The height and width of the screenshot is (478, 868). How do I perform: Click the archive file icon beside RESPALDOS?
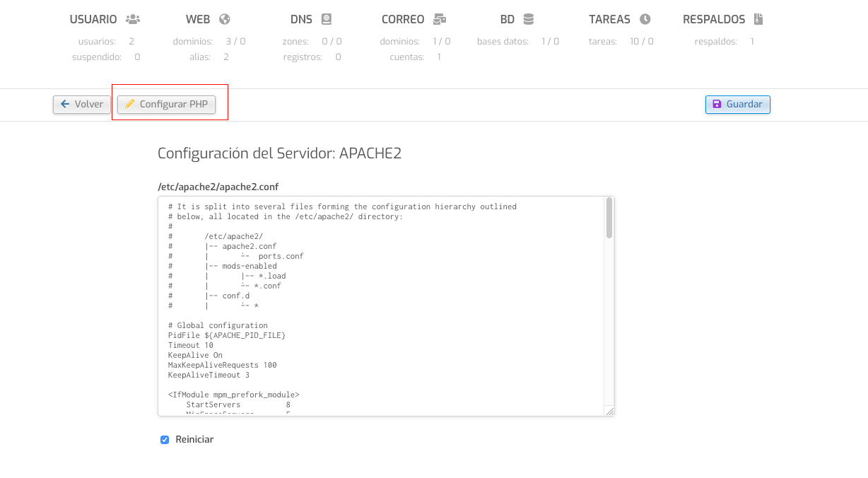[x=758, y=19]
